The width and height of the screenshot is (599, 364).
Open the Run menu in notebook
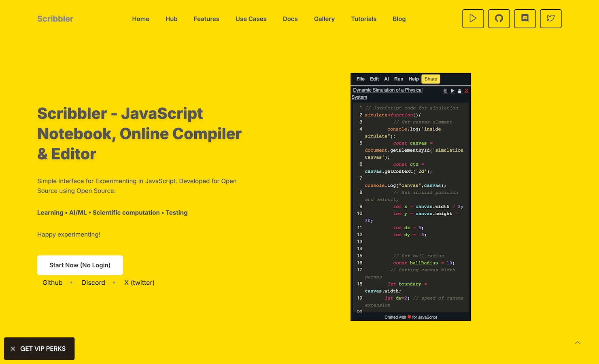(x=398, y=79)
